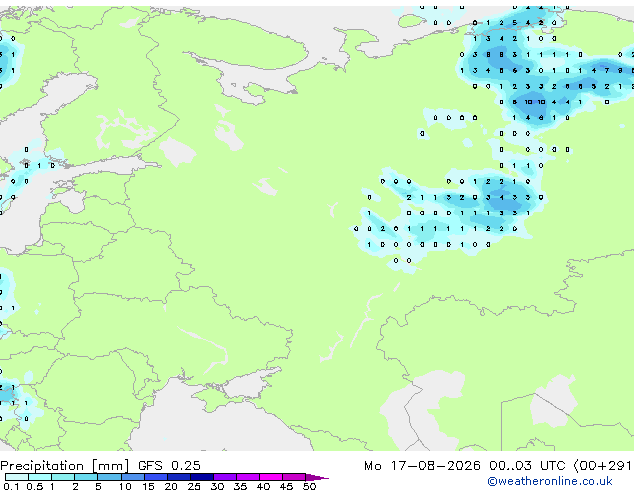
Task: Click the 'GFS 0.25' model label
Action: (169, 466)
